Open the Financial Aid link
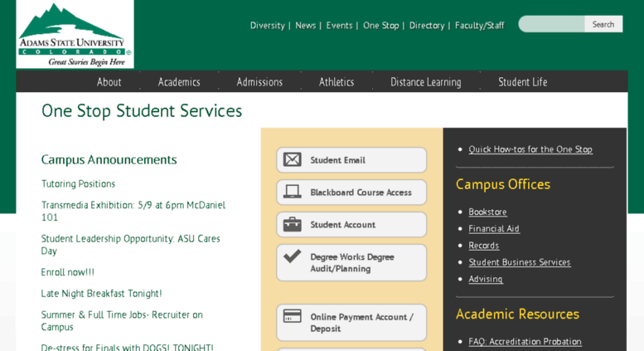 tap(494, 228)
